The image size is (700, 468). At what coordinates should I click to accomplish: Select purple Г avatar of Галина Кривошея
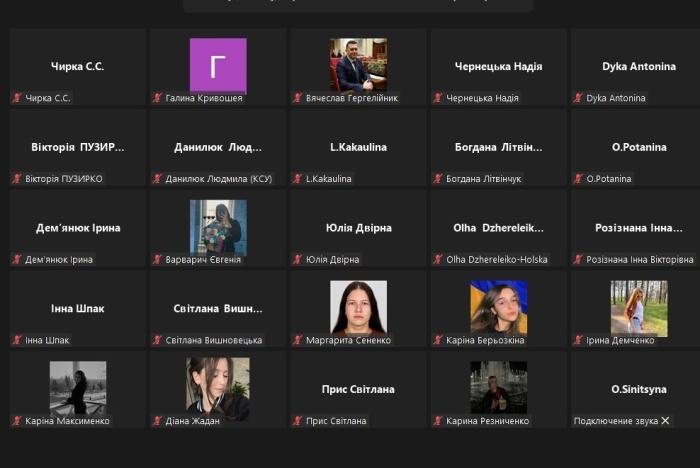(x=218, y=65)
